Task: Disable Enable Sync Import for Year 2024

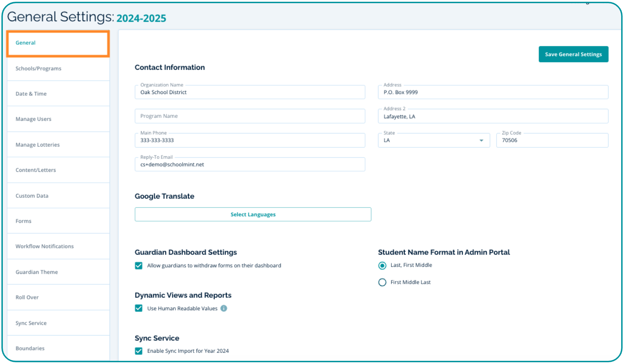Action: [139, 351]
